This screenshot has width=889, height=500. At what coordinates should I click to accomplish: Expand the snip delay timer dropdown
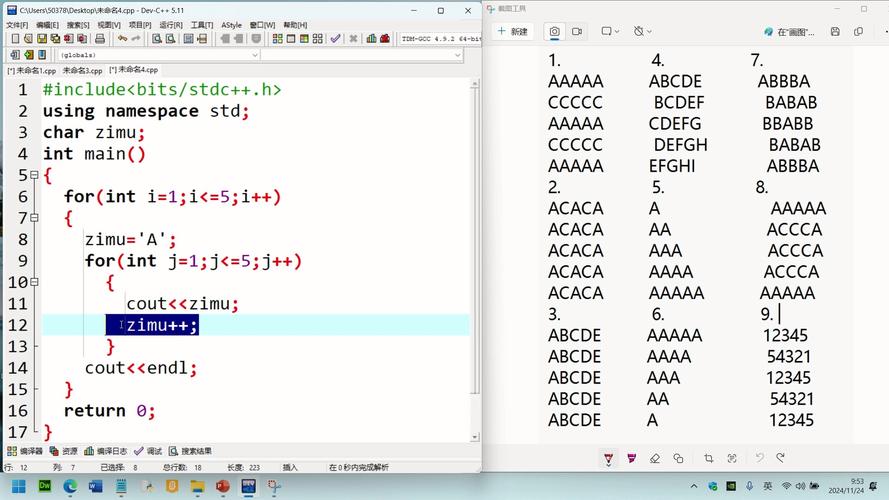coord(643,31)
